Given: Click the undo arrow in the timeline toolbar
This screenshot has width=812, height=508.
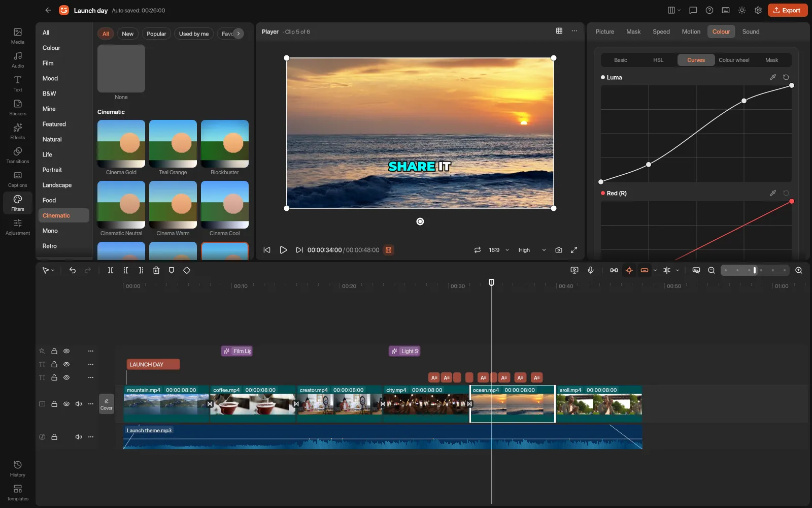Looking at the screenshot, I should click(73, 270).
